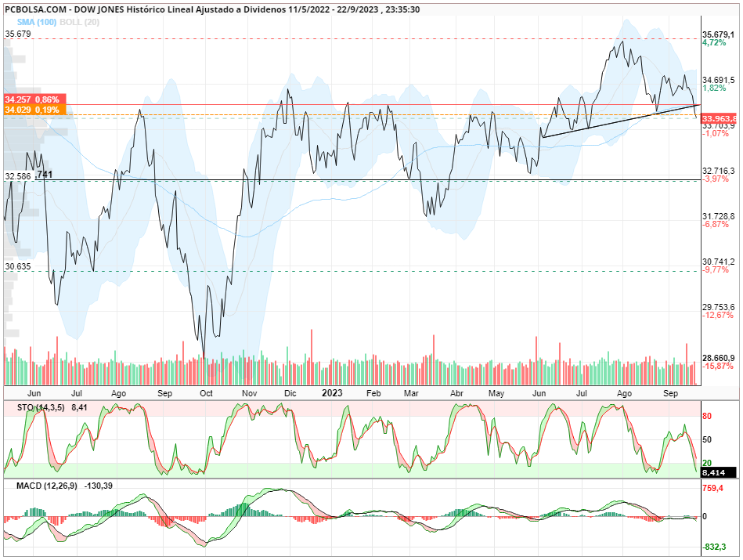
Task: Click the 4,72% percentage on the price axis
Action: (x=713, y=42)
